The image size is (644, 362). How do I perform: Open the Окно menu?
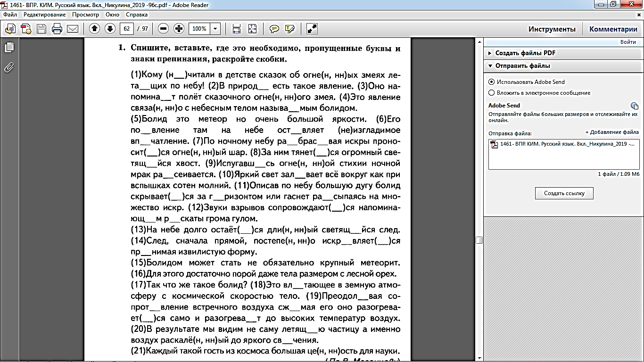click(x=113, y=15)
